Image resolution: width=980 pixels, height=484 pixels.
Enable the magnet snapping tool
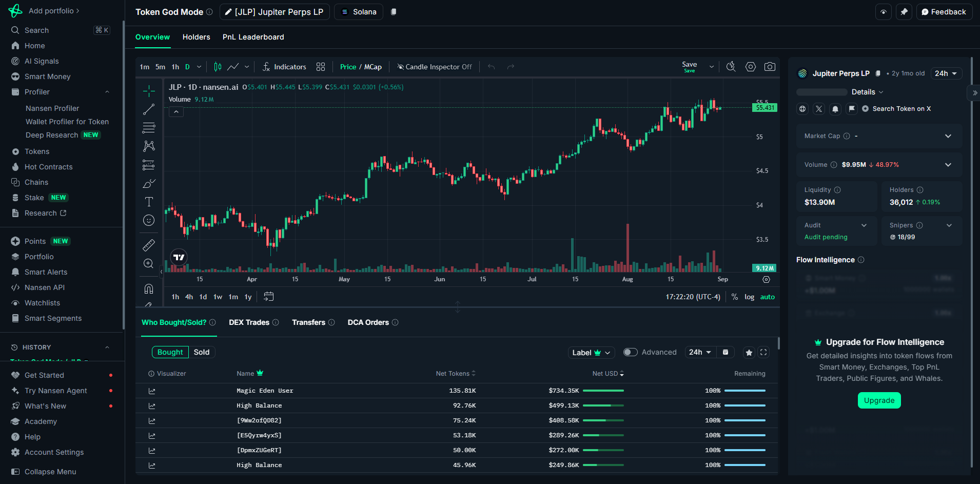point(148,288)
